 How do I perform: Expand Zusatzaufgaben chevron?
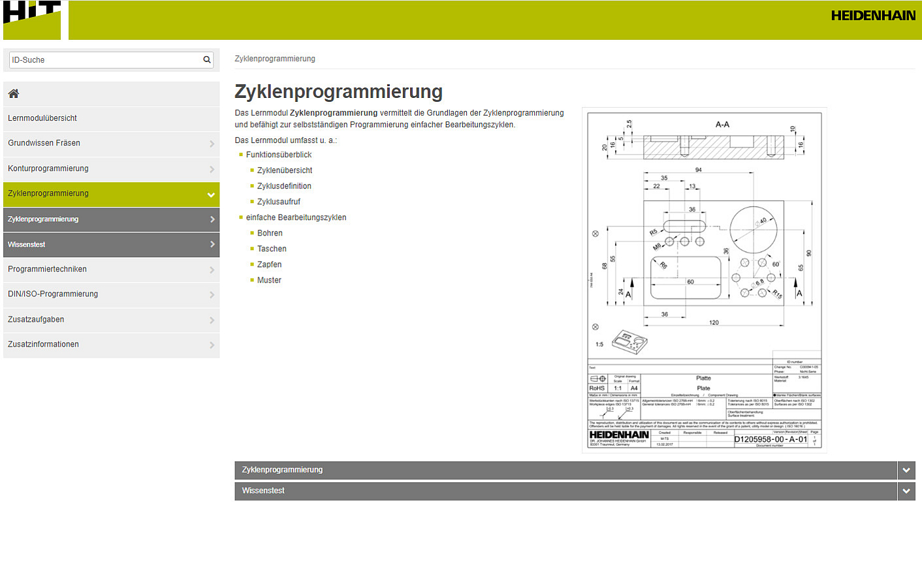tap(212, 320)
